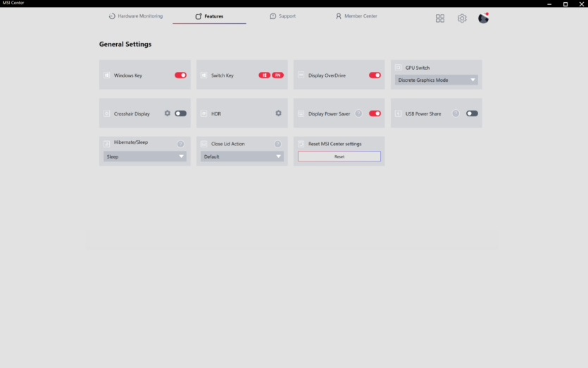The image size is (588, 368).
Task: Open the Member Center tab
Action: 356,16
